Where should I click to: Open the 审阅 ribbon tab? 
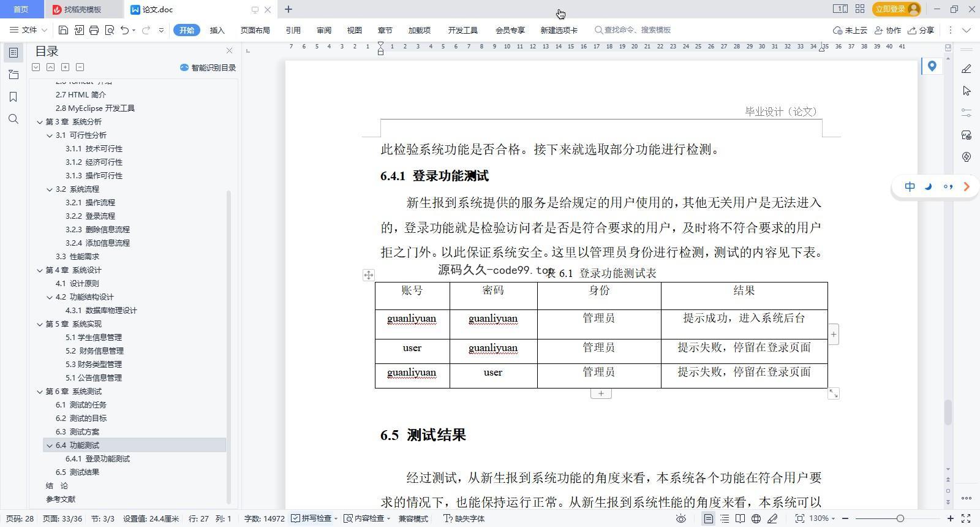point(324,30)
